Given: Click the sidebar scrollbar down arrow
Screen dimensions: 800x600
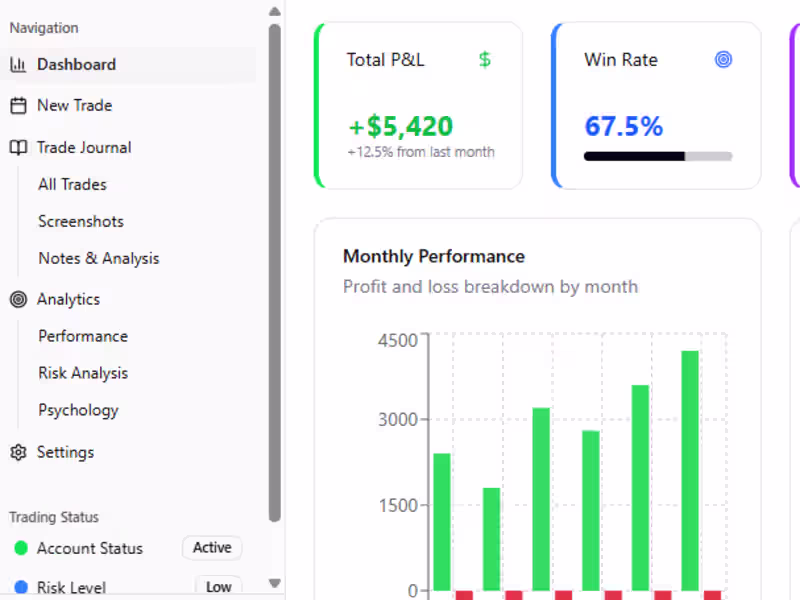Looking at the screenshot, I should click(274, 583).
